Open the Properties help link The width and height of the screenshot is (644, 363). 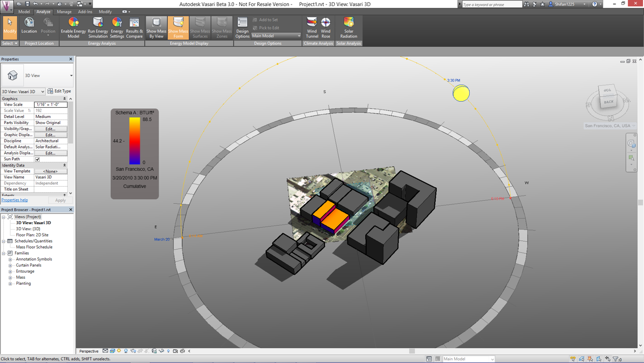click(15, 200)
